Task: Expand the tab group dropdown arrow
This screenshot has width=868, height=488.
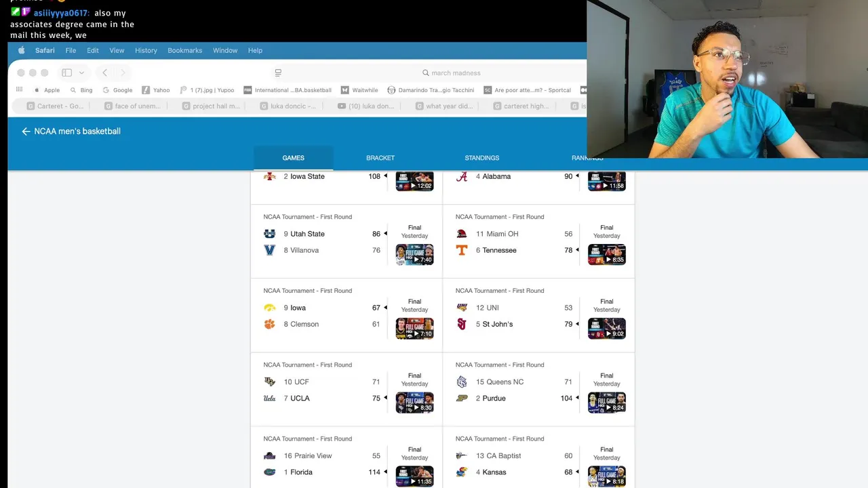Action: 81,73
